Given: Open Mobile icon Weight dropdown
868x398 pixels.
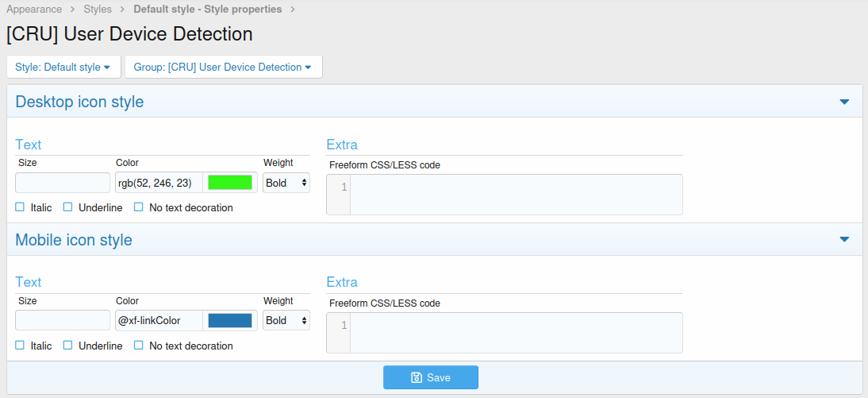Looking at the screenshot, I should [286, 321].
